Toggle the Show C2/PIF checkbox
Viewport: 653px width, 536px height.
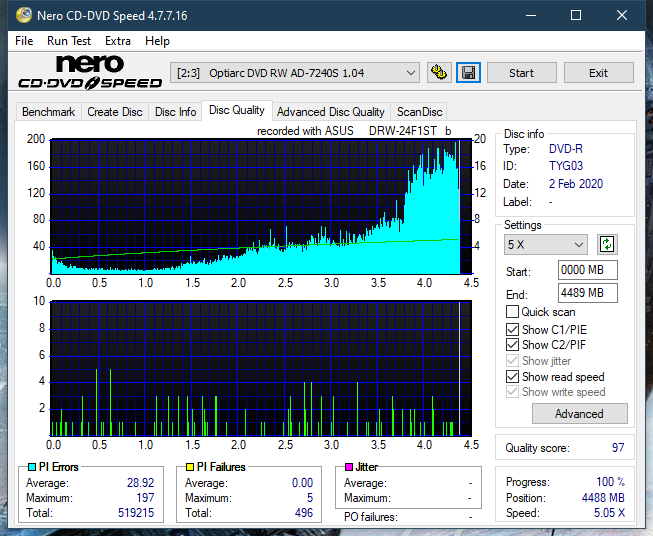pos(512,344)
